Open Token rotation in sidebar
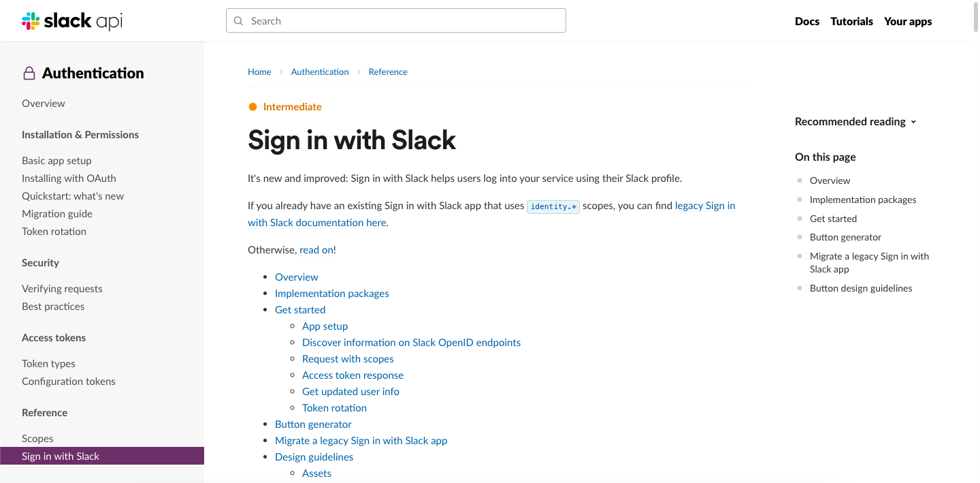 pos(54,232)
